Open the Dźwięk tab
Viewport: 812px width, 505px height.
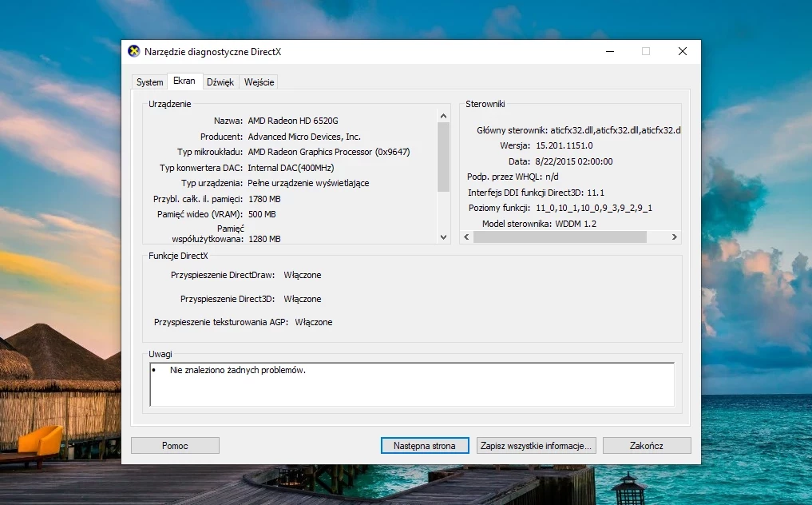220,82
